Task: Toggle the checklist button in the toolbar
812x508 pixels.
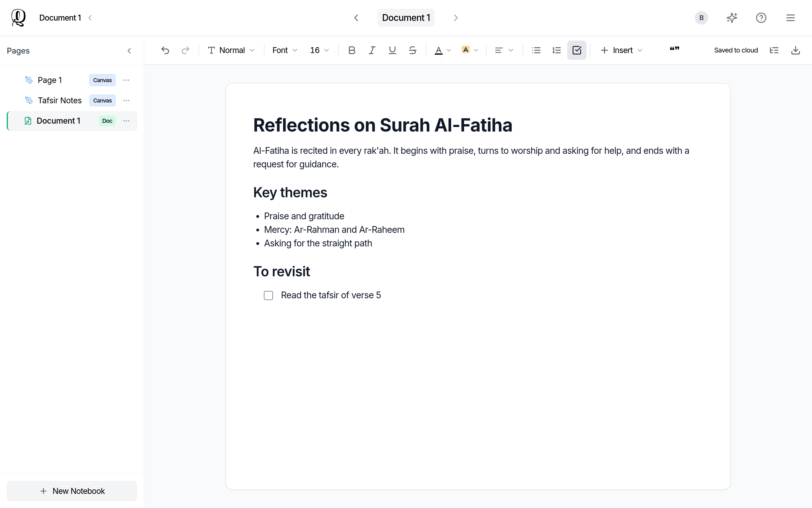Action: tap(577, 51)
